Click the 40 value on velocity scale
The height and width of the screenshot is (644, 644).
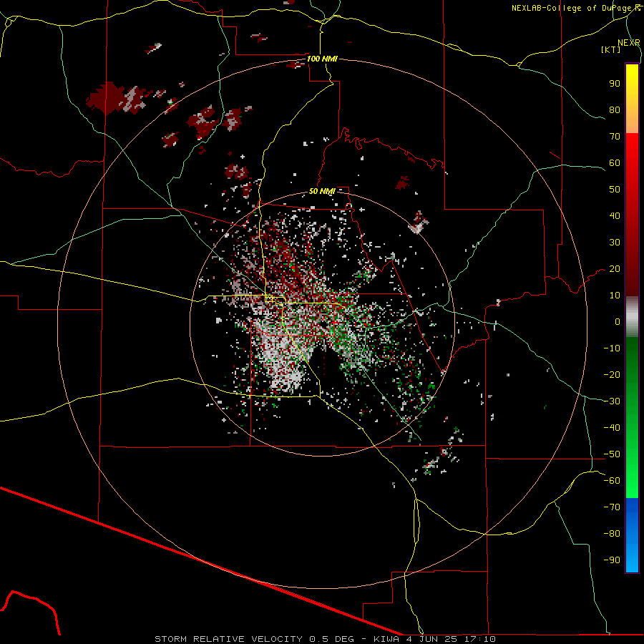coord(615,215)
